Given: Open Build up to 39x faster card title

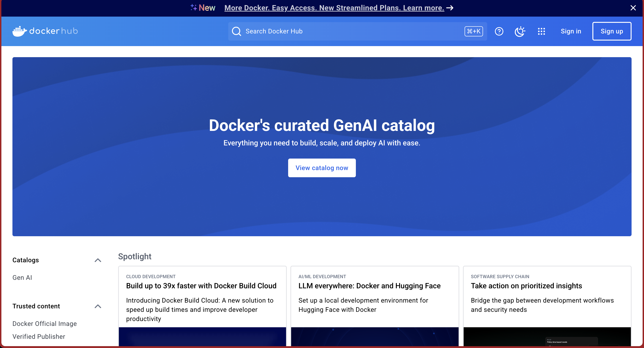Looking at the screenshot, I should [201, 286].
